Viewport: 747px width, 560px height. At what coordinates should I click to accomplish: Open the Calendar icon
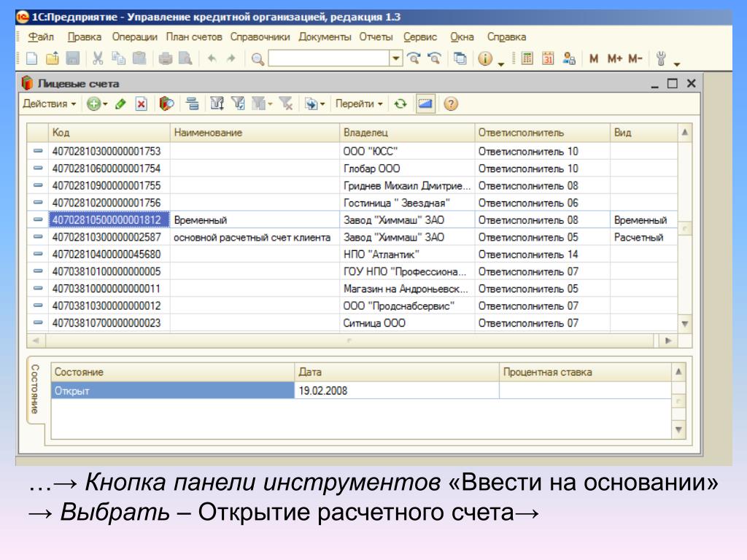click(x=548, y=58)
